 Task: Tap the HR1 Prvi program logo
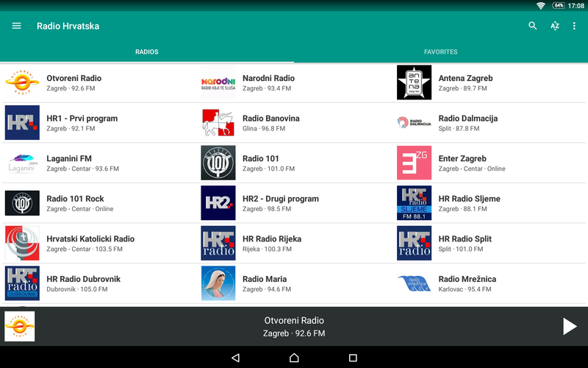(22, 122)
